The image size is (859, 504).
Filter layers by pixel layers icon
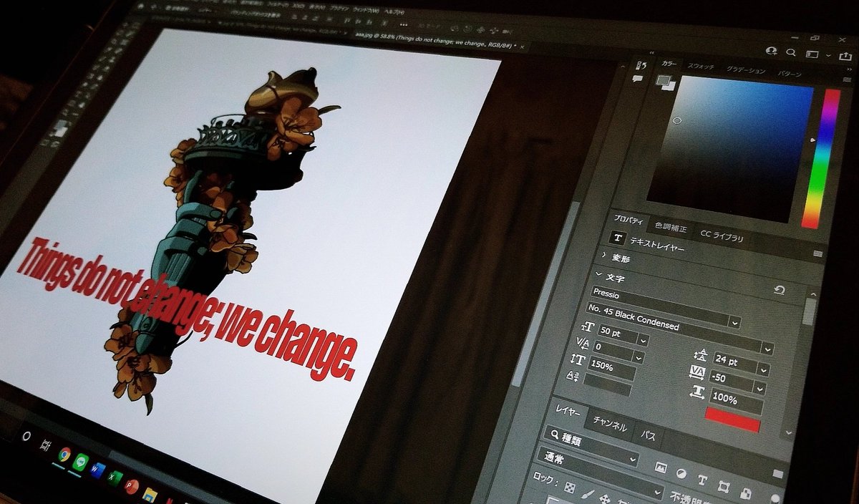coord(661,467)
